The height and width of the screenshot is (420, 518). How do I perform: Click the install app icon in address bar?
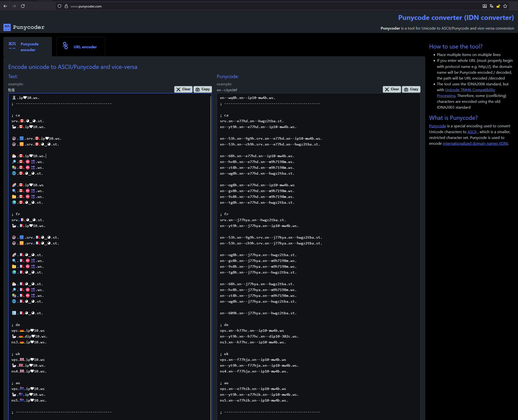click(x=485, y=6)
